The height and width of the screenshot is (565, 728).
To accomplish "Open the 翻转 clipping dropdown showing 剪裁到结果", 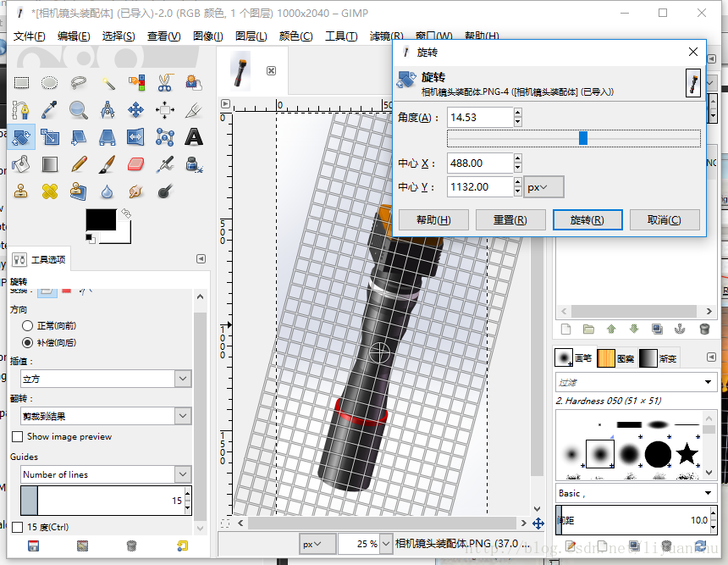I will [106, 416].
